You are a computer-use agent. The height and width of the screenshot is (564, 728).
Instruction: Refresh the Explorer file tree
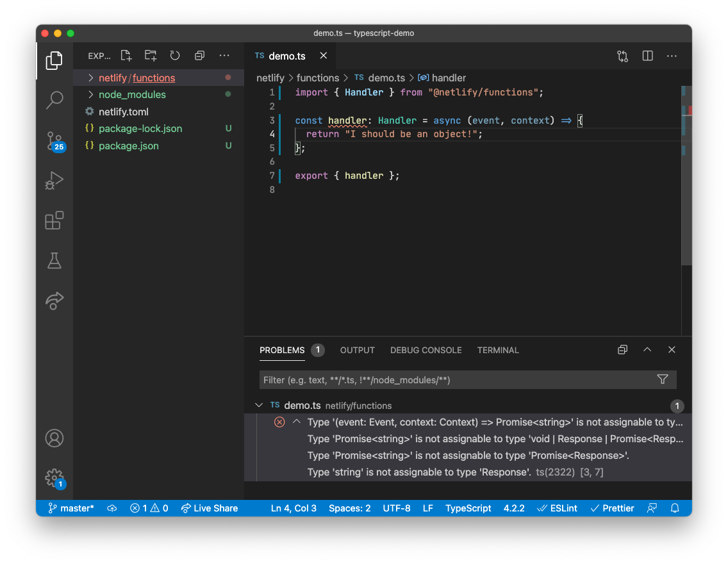(175, 56)
